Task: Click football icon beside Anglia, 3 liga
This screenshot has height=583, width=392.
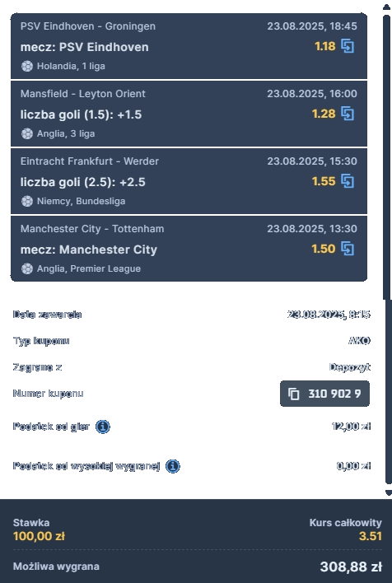Action: pyautogui.click(x=27, y=134)
